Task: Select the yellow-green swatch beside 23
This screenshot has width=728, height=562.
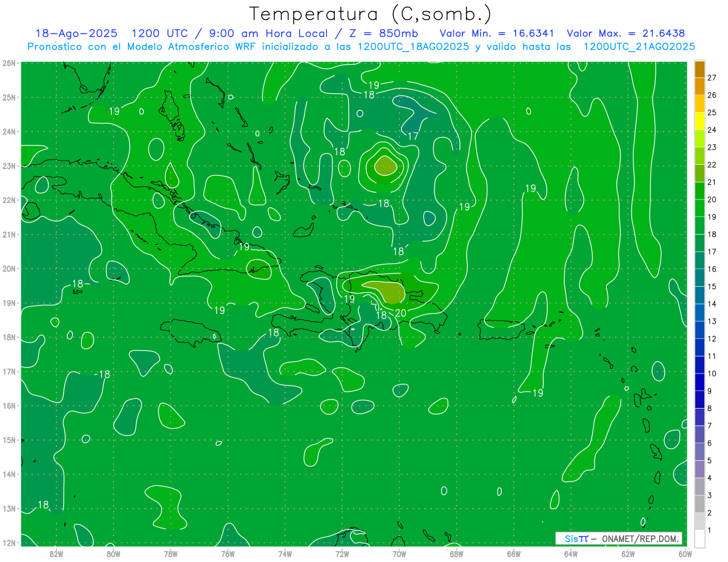Action: [x=699, y=139]
